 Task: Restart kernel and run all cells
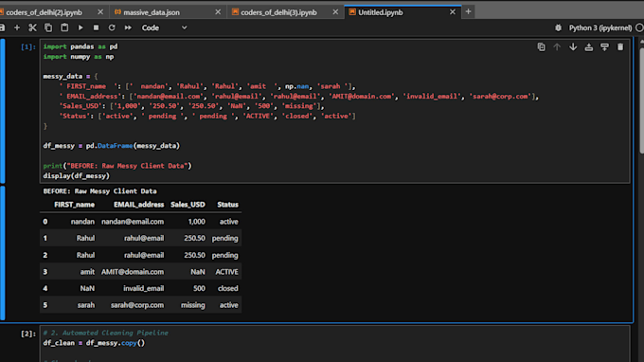tap(128, 27)
